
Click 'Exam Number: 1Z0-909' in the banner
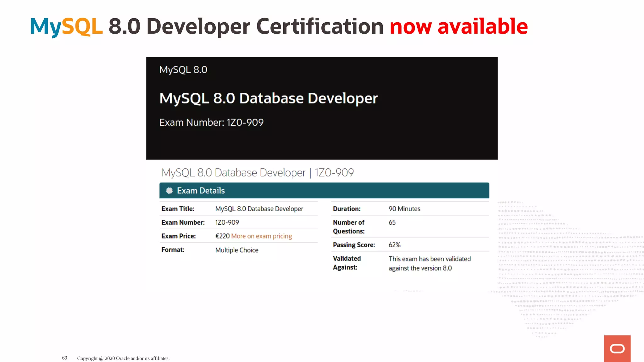point(211,122)
